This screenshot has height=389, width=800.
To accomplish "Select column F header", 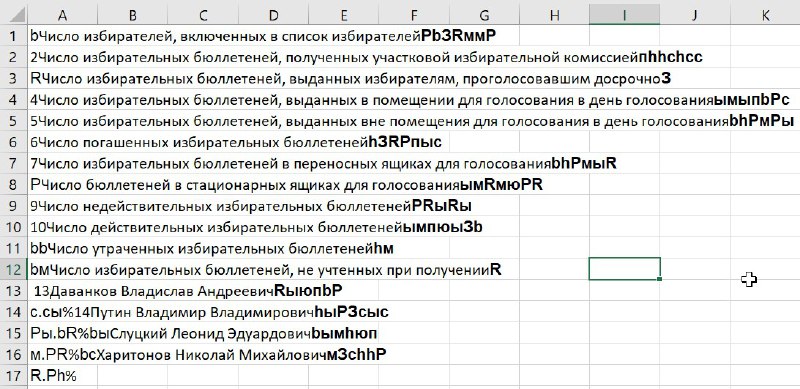I will [x=414, y=15].
